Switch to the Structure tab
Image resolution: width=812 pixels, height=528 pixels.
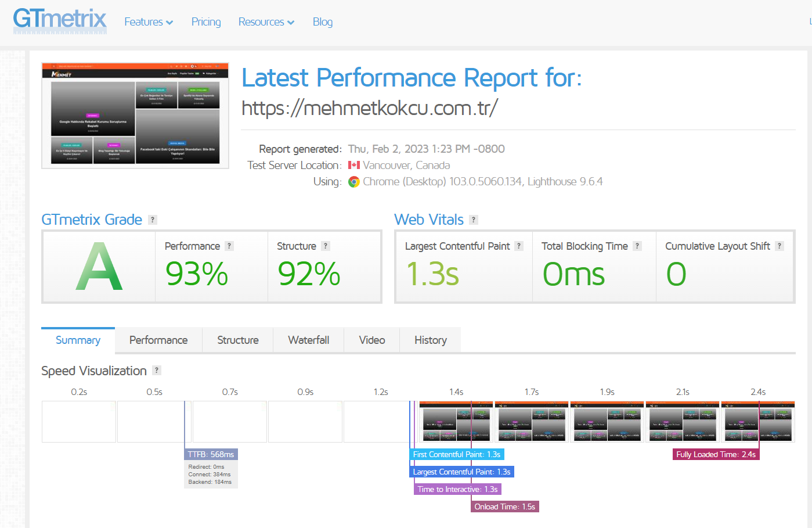(238, 340)
